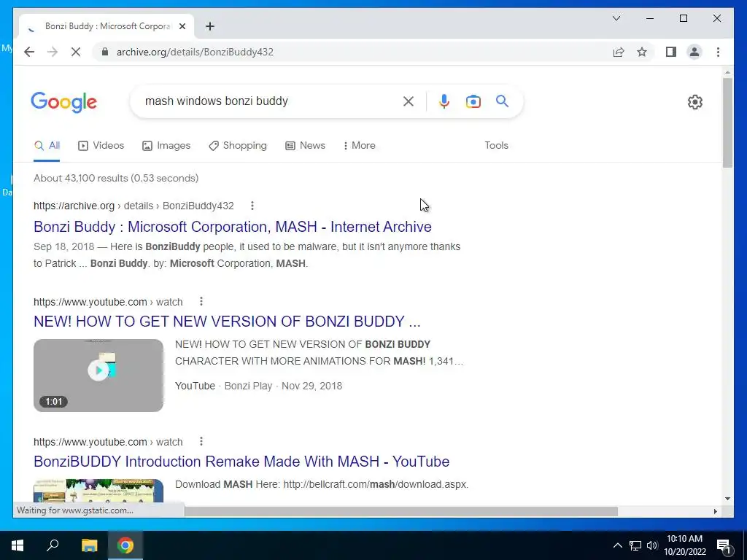Open the BonziBUDDY Remake video thumbnail
747x560 pixels.
[x=98, y=491]
